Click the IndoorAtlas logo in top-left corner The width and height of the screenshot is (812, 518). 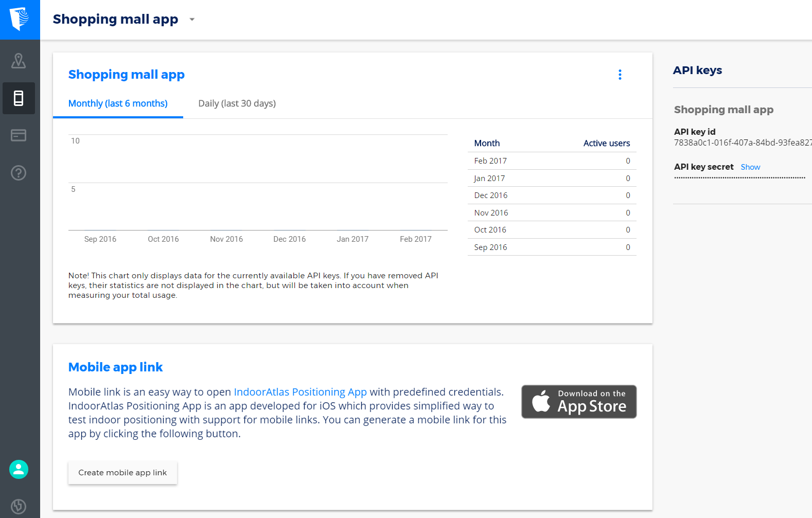coord(20,20)
